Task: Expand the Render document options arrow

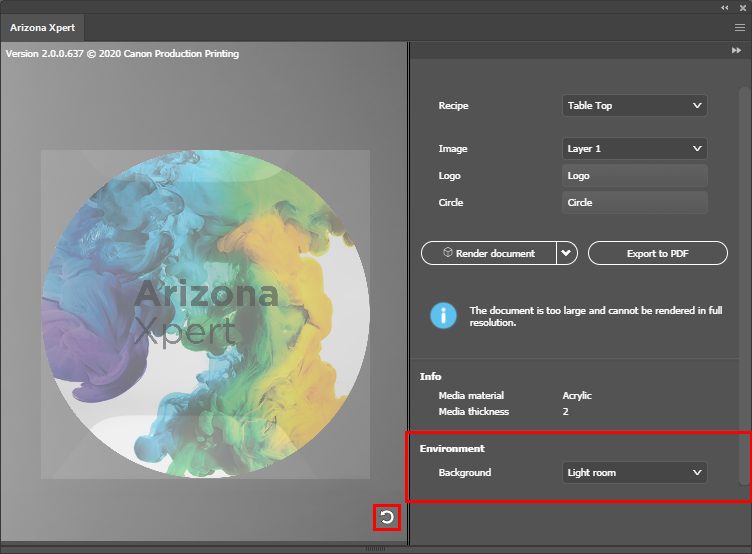Action: click(566, 253)
